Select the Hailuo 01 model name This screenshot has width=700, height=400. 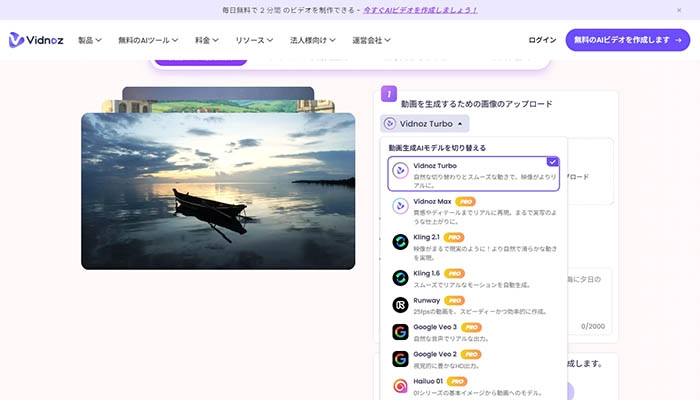click(x=428, y=381)
